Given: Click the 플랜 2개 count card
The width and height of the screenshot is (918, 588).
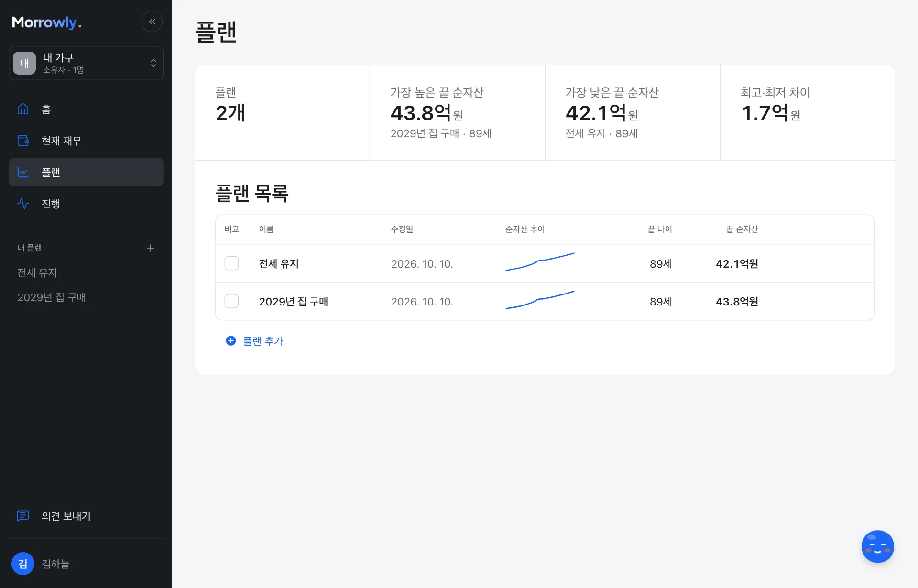Looking at the screenshot, I should tap(282, 112).
